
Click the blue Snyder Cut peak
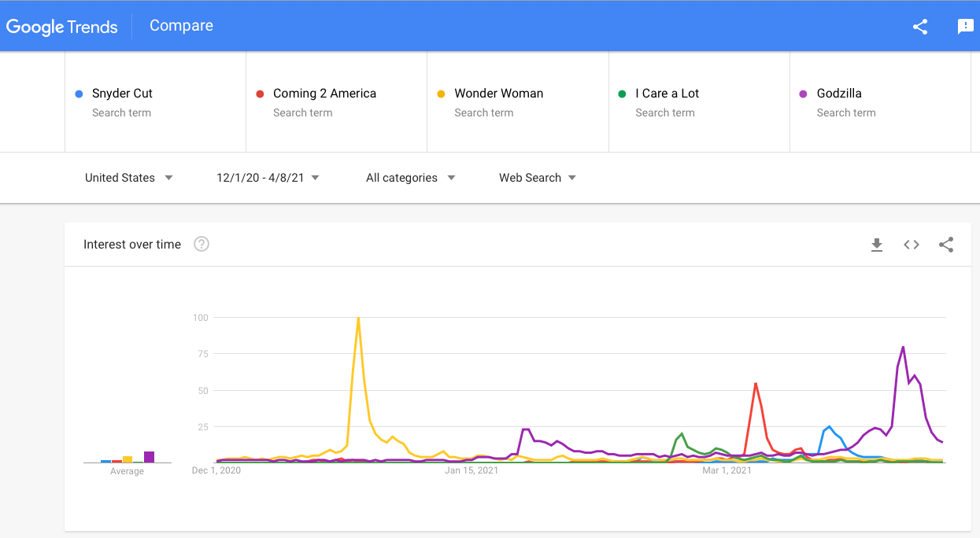829,427
